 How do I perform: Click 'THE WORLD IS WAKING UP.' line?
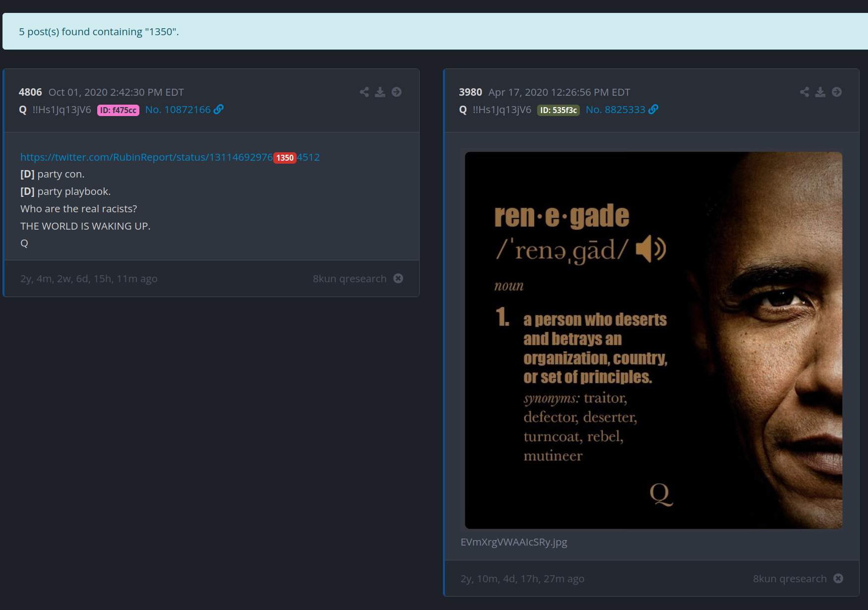point(85,226)
